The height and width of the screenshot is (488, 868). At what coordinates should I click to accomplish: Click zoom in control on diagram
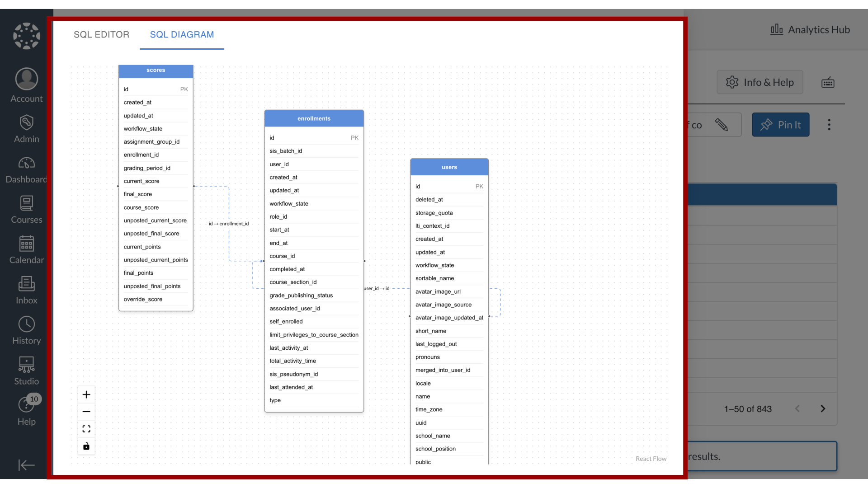coord(86,394)
